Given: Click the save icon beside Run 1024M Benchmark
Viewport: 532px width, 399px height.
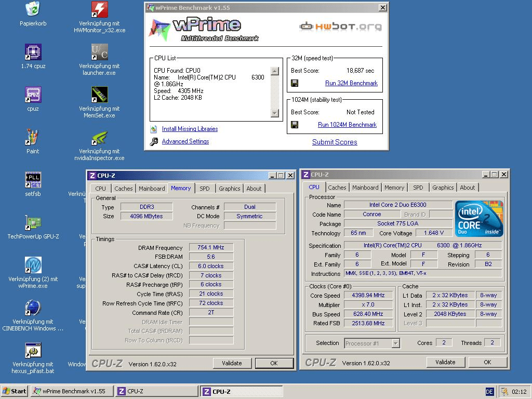Looking at the screenshot, I should (x=295, y=125).
